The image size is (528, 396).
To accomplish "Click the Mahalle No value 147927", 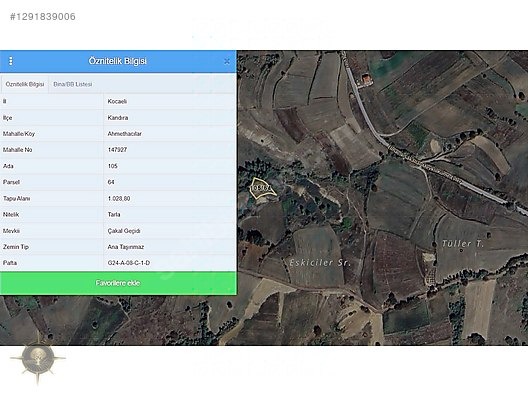I will point(117,150).
